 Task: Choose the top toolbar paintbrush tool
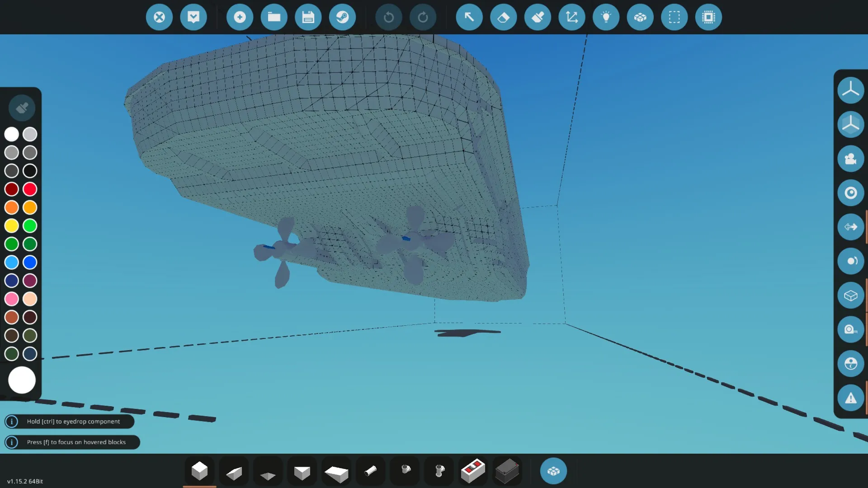pos(538,17)
